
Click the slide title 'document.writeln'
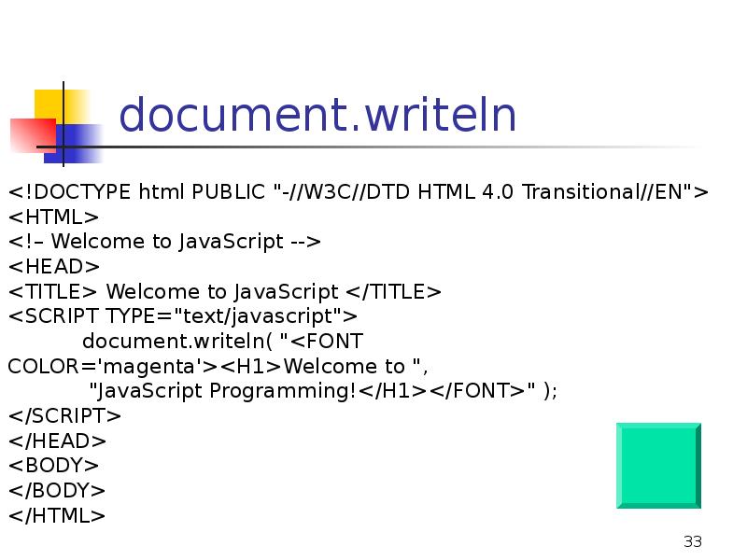click(317, 115)
